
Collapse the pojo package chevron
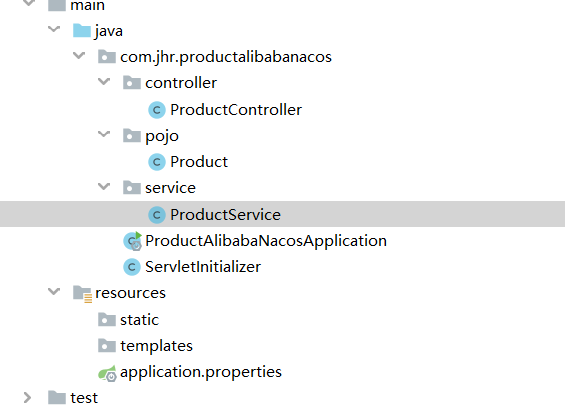(104, 134)
